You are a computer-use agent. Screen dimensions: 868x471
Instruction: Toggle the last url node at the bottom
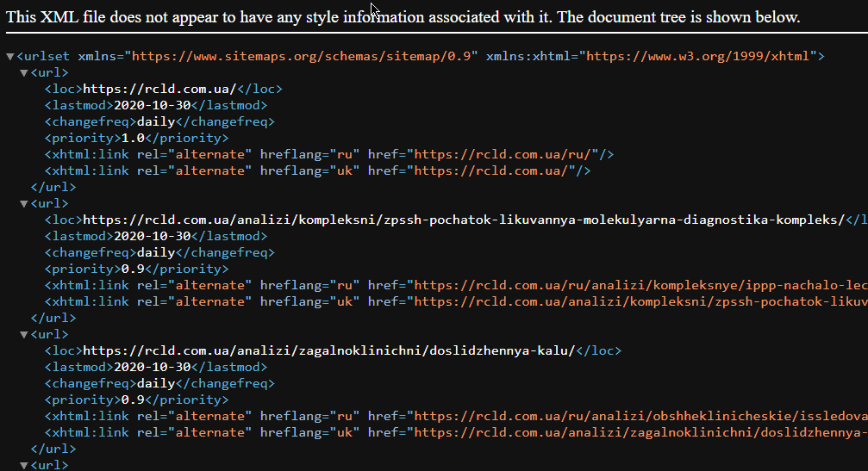23,466
